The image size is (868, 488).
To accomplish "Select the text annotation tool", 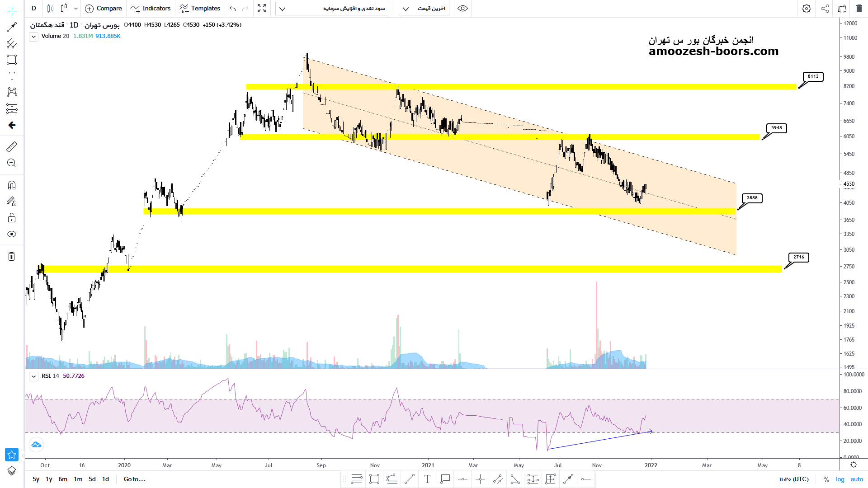I will (12, 76).
